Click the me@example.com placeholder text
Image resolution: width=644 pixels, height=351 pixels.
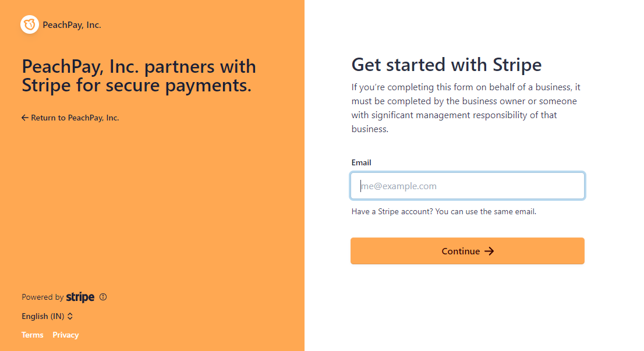point(398,186)
